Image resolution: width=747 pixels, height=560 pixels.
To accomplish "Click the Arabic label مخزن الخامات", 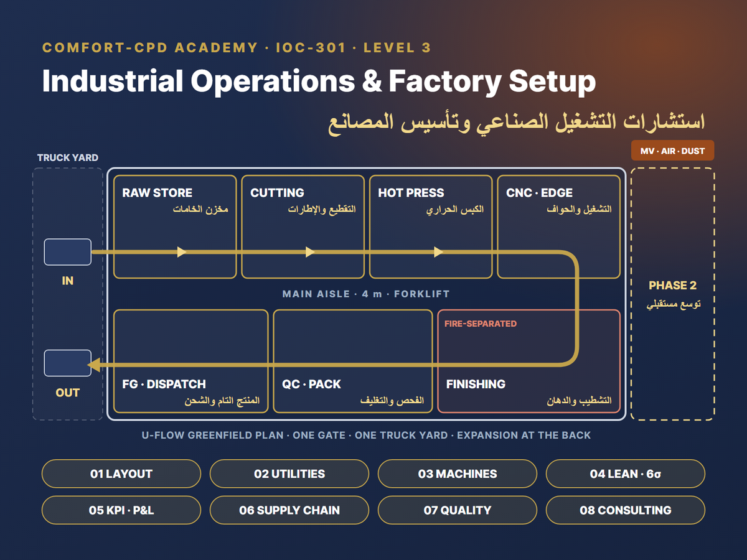I will pyautogui.click(x=200, y=210).
